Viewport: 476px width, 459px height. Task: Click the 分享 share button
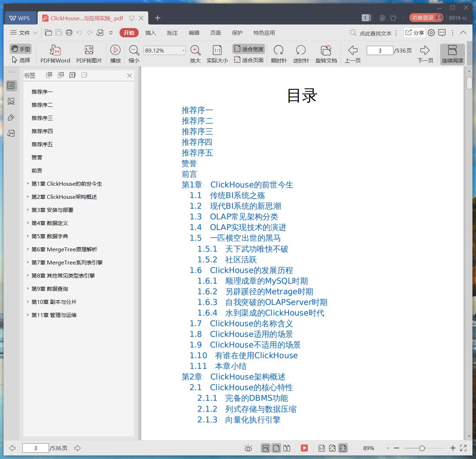(x=415, y=33)
